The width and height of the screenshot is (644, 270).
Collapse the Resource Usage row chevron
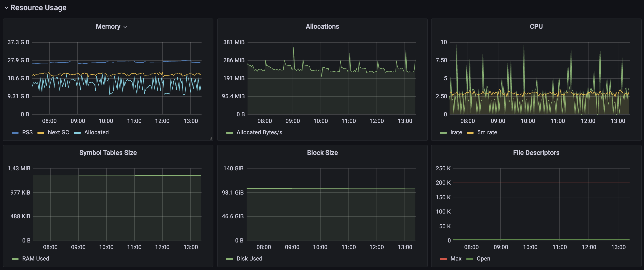6,8
